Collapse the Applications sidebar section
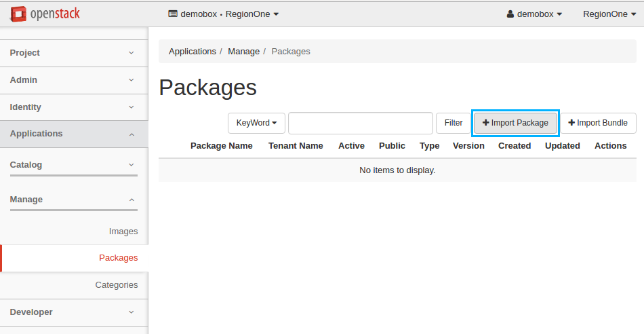The image size is (644, 334). click(73, 134)
